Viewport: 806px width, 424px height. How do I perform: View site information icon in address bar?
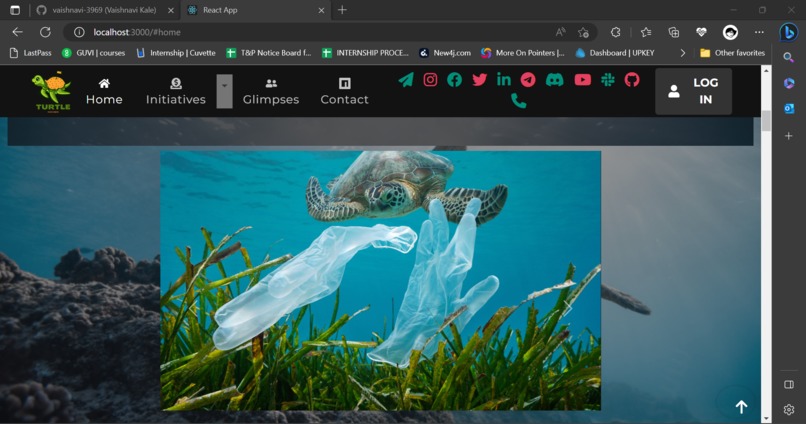[x=79, y=32]
